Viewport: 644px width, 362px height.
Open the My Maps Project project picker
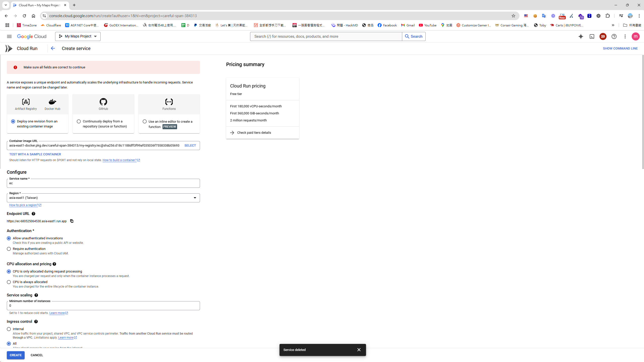pyautogui.click(x=77, y=36)
